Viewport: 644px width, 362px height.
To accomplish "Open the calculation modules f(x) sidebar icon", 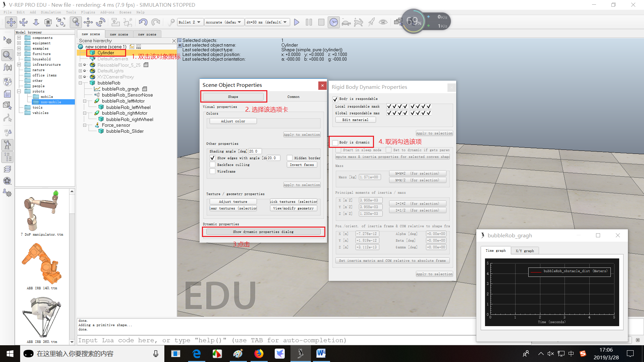I will pos(7,67).
